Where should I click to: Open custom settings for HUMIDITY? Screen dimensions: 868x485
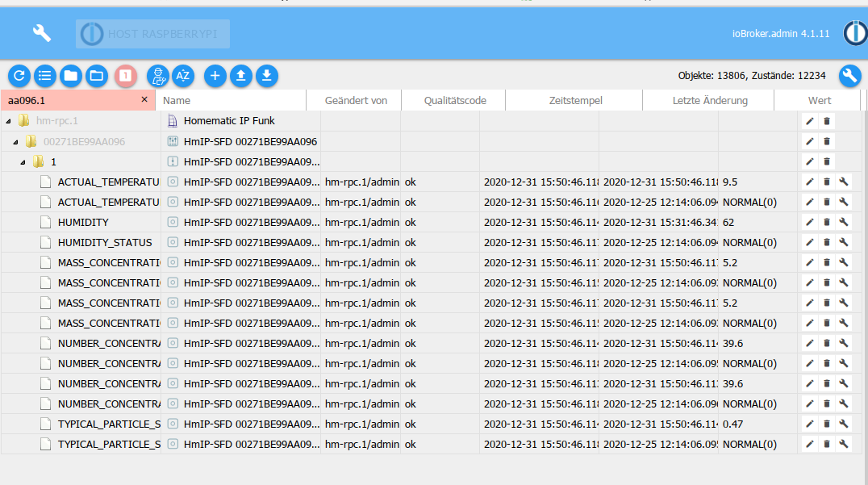844,222
